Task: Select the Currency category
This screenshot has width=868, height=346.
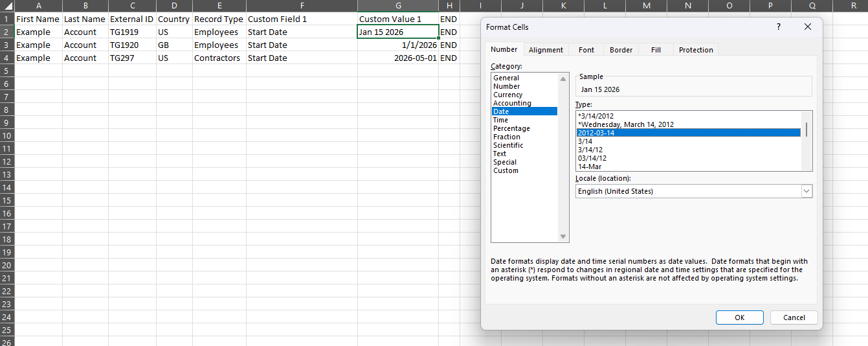Action: pyautogui.click(x=524, y=95)
